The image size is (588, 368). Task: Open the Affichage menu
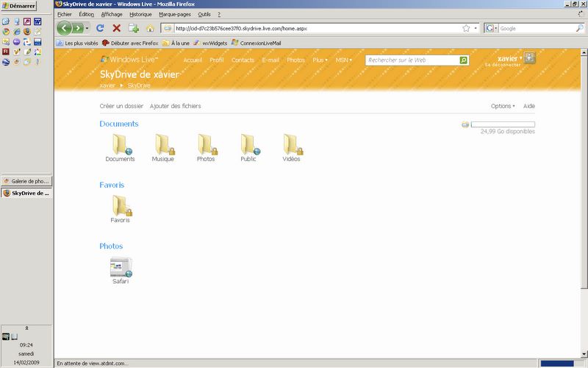click(x=112, y=14)
